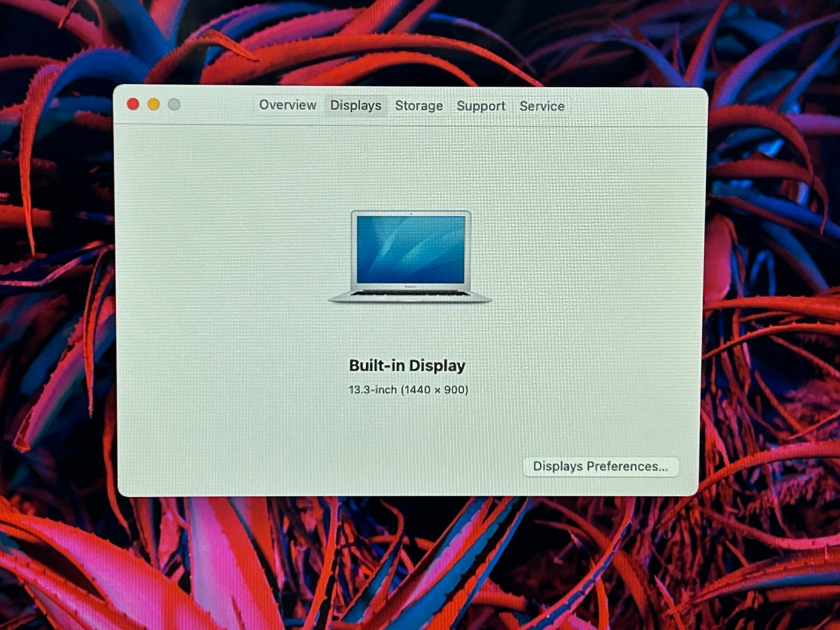This screenshot has width=840, height=630.
Task: Select the 13.3-inch (1440 × 900) text
Action: [x=408, y=390]
